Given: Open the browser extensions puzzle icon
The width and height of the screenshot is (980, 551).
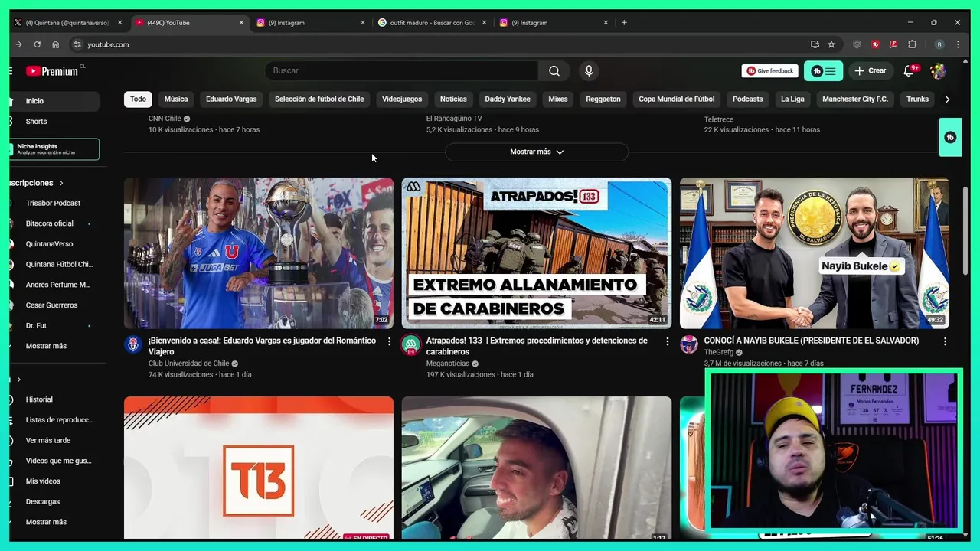Looking at the screenshot, I should (913, 44).
